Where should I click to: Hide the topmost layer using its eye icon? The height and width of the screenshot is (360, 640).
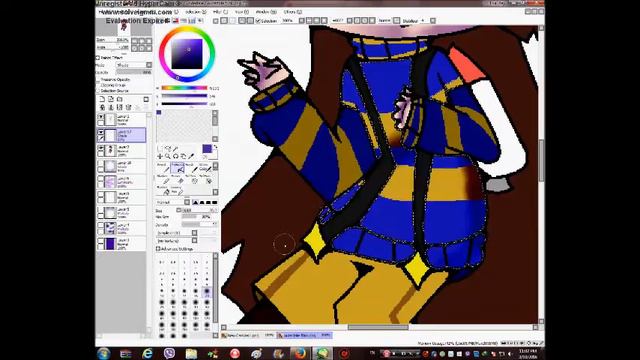click(100, 117)
